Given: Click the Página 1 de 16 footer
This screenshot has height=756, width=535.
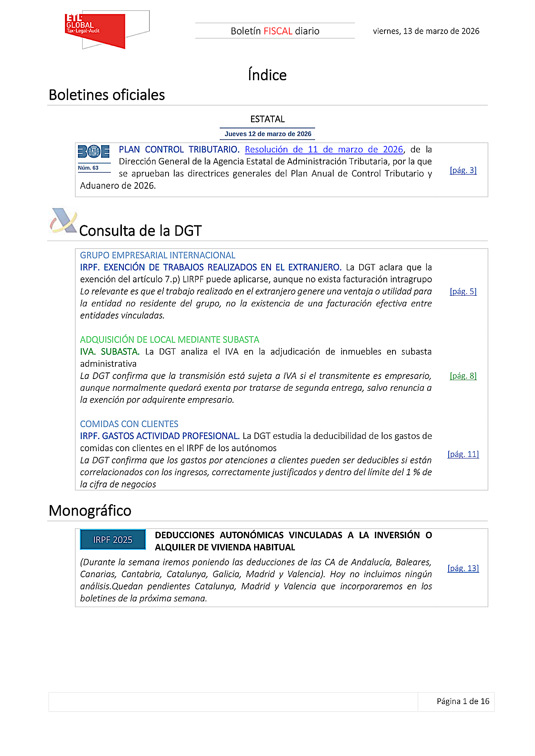Looking at the screenshot, I should click(463, 701).
